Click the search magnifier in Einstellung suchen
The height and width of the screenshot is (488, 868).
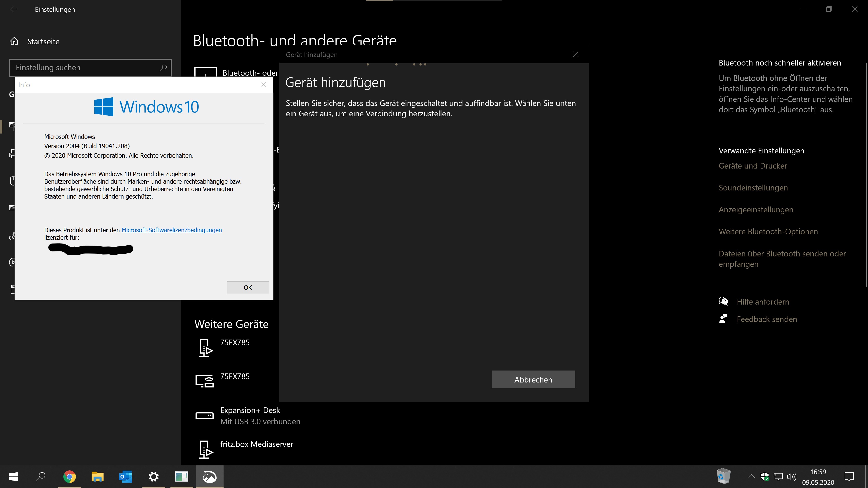[163, 68]
